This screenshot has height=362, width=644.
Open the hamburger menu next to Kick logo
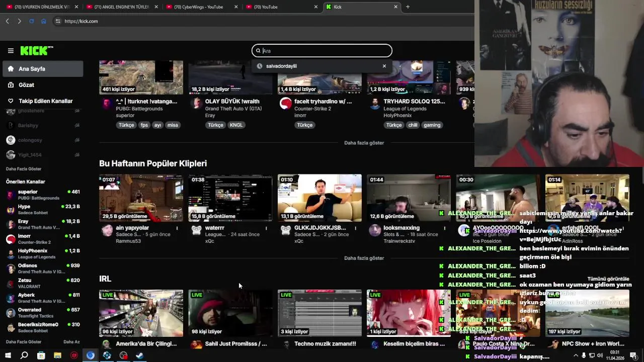(11, 51)
